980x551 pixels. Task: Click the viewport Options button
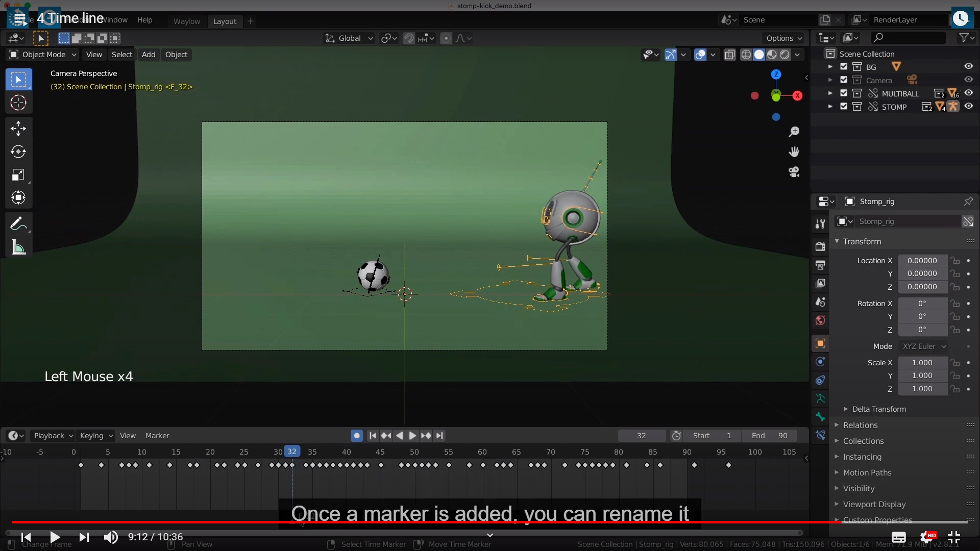(783, 38)
